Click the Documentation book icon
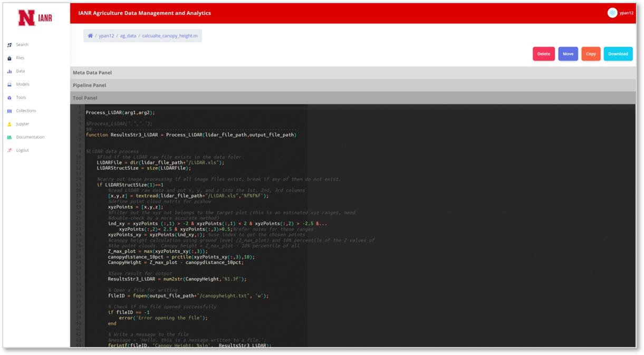644x355 pixels. click(x=9, y=137)
